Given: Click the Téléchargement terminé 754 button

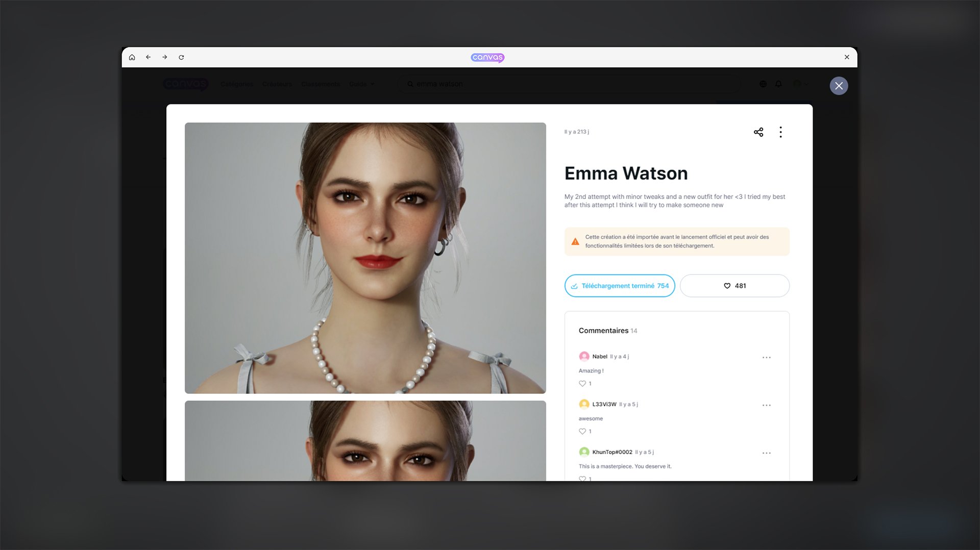Looking at the screenshot, I should pos(620,286).
